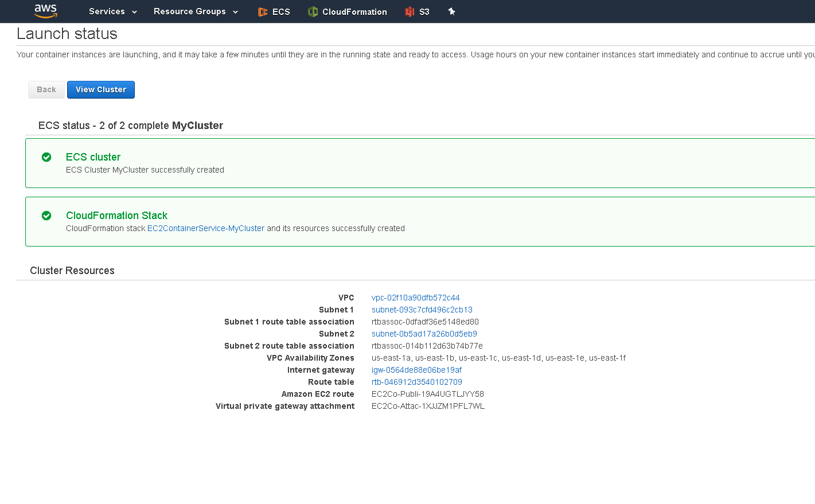Click the Route table label

pos(331,382)
